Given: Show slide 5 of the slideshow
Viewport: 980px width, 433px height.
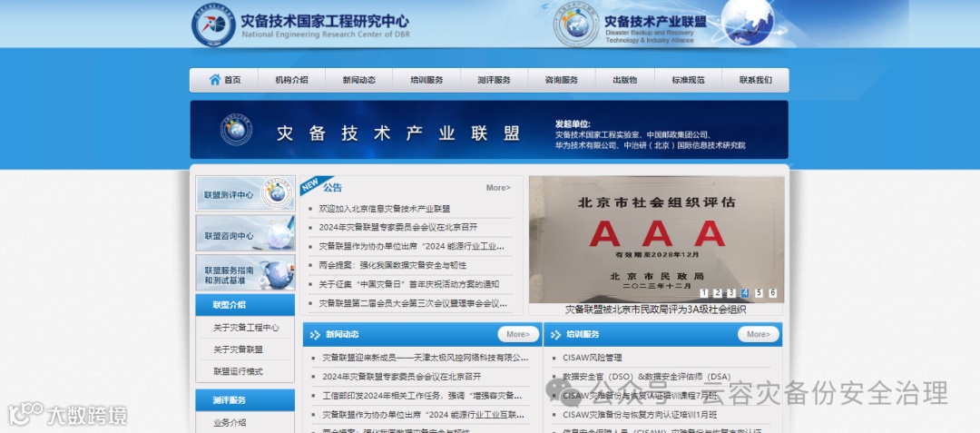Looking at the screenshot, I should pyautogui.click(x=759, y=293).
